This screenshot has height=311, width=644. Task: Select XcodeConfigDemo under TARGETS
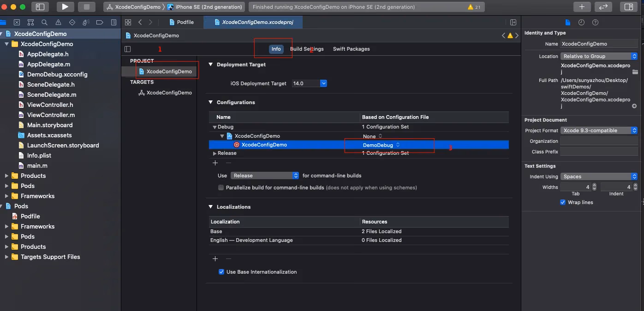(x=169, y=93)
